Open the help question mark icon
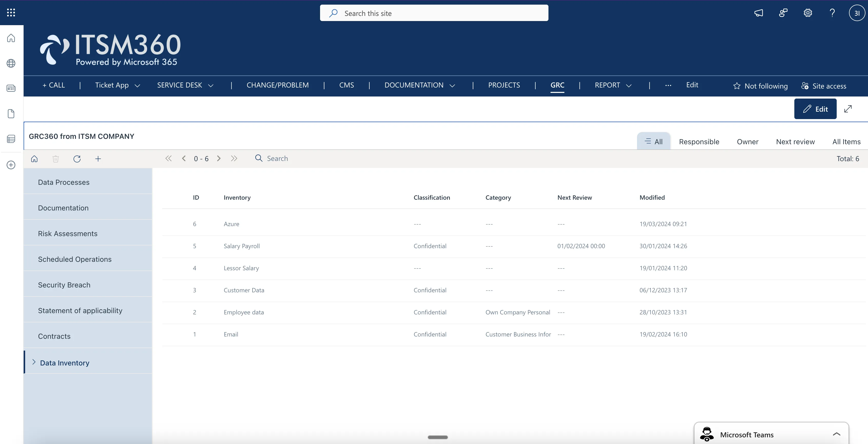868x444 pixels. [x=832, y=13]
